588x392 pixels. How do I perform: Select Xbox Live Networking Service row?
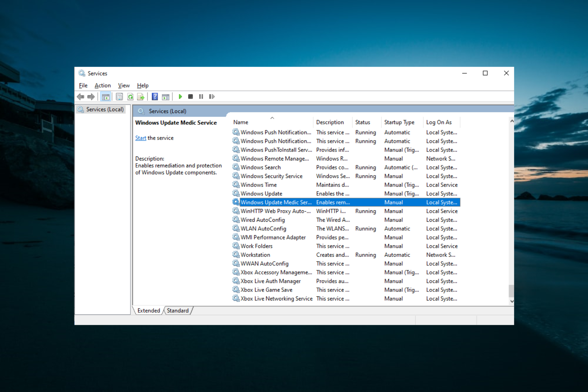click(346, 299)
